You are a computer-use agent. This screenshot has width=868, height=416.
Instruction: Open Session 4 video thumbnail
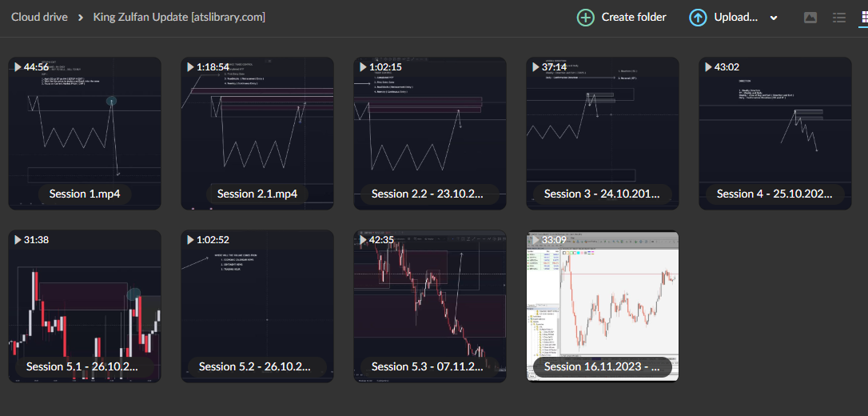(x=774, y=128)
